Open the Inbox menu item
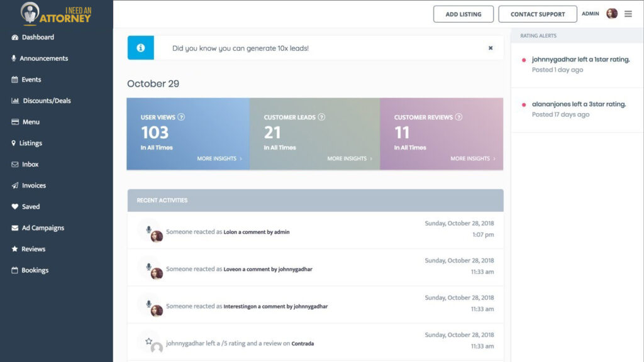The height and width of the screenshot is (362, 644). (30, 164)
